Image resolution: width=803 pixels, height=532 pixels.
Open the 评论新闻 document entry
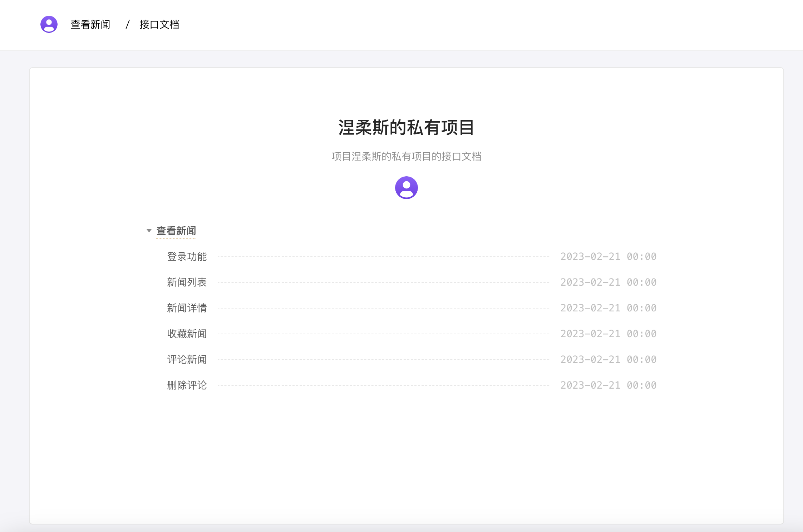click(x=187, y=359)
